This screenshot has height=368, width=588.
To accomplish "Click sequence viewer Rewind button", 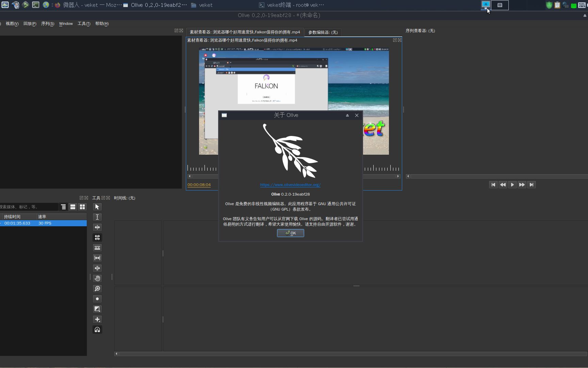I will [503, 185].
